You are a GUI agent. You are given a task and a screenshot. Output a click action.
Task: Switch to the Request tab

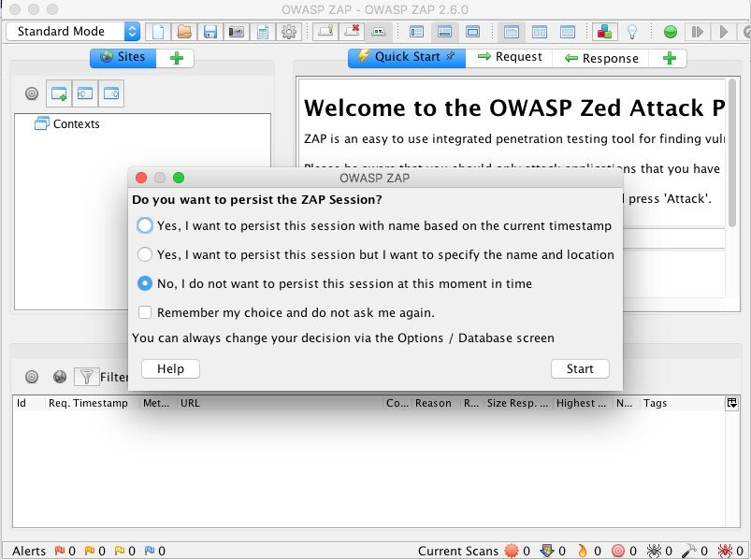[x=510, y=57]
